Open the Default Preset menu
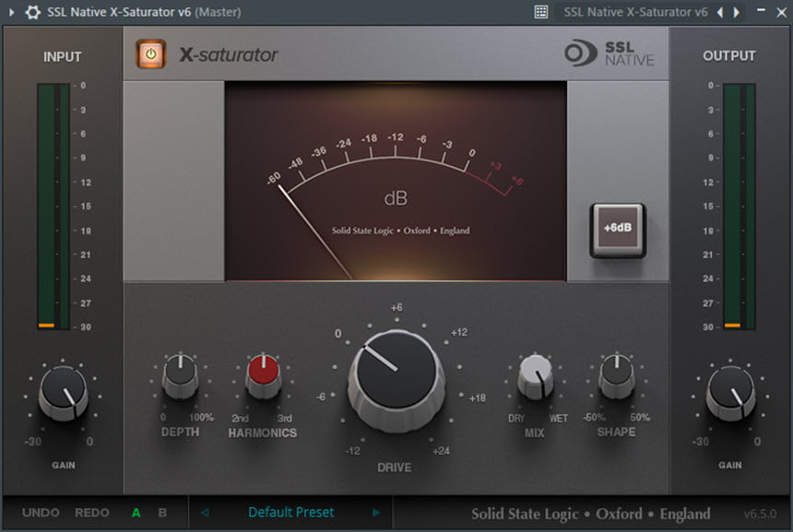The height and width of the screenshot is (532, 793). tap(290, 513)
